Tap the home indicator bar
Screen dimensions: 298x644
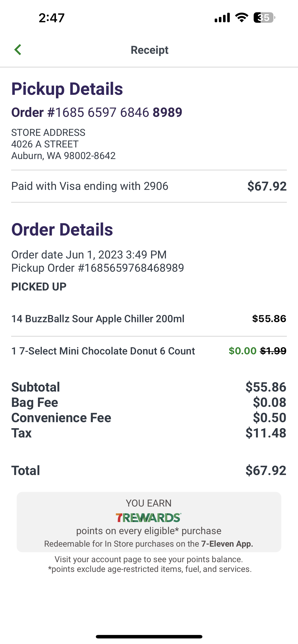tap(149, 637)
